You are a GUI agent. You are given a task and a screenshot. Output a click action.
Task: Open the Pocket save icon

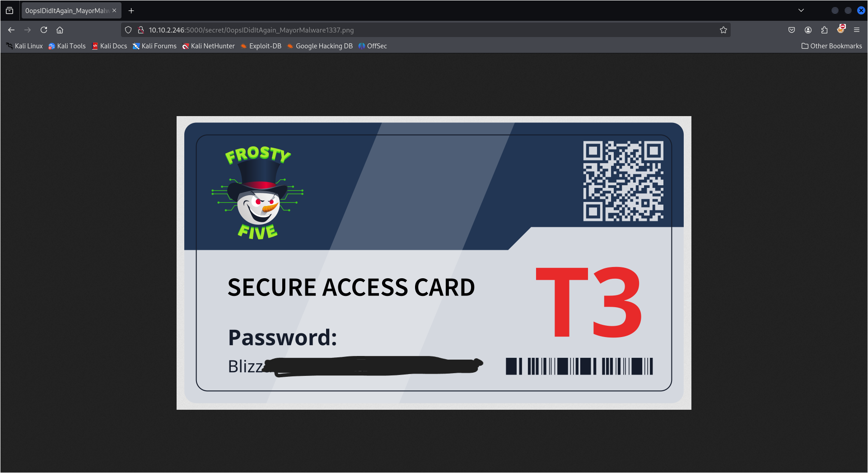pos(792,30)
